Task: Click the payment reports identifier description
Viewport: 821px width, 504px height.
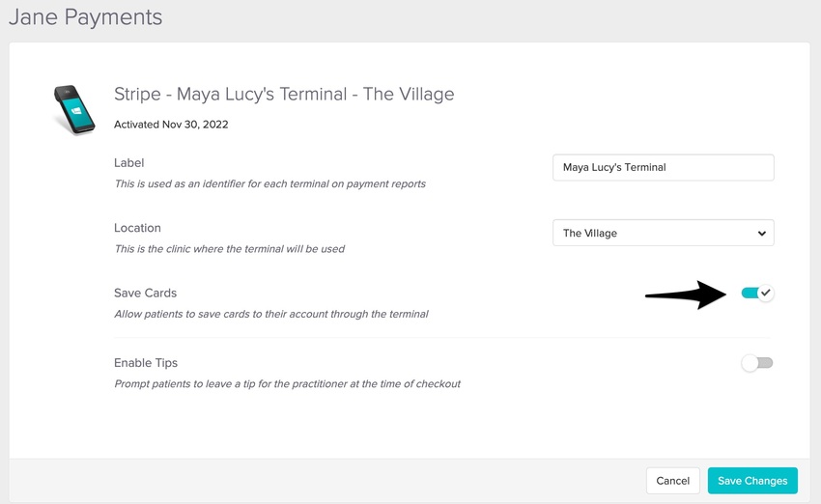Action: 269,183
